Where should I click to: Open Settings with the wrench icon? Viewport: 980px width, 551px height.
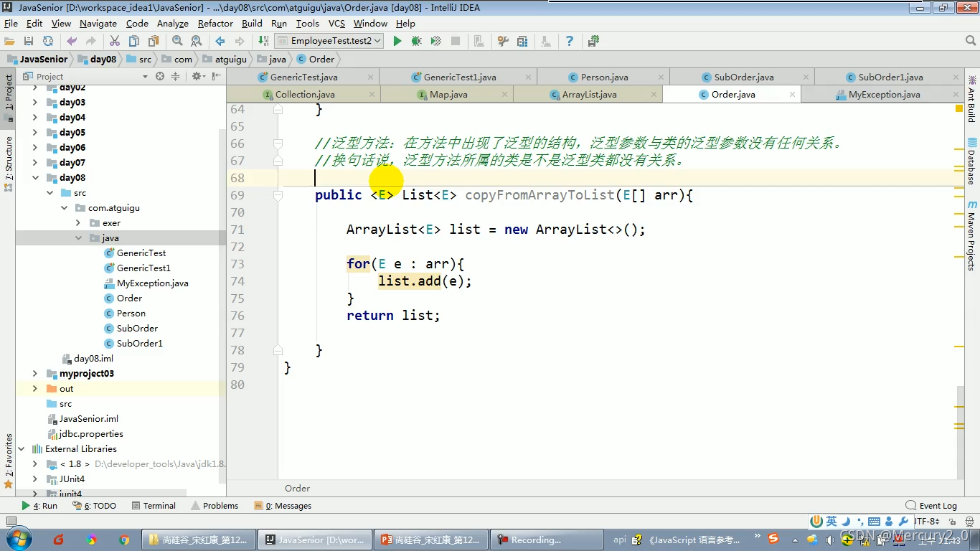(x=503, y=41)
